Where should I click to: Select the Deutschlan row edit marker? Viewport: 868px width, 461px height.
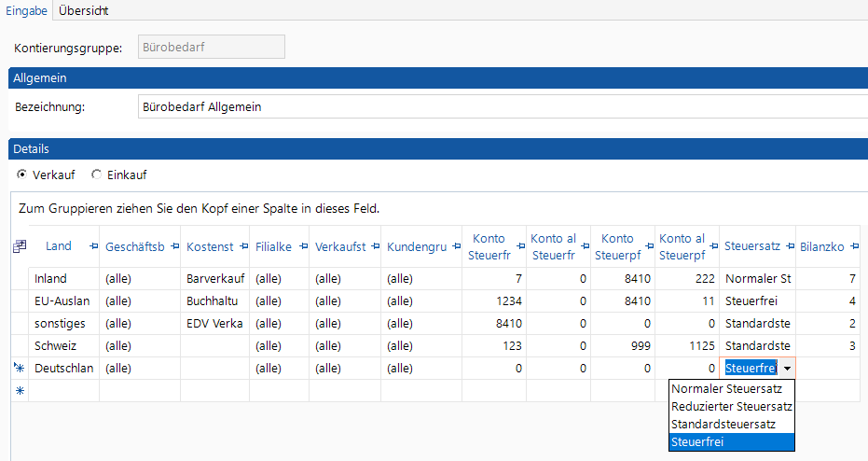(x=20, y=368)
